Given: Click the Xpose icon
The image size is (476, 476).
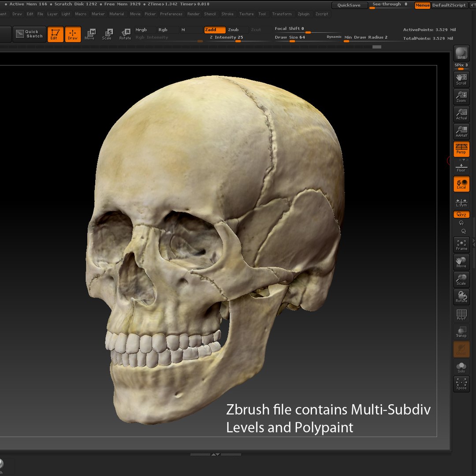Looking at the screenshot, I should point(461,384).
